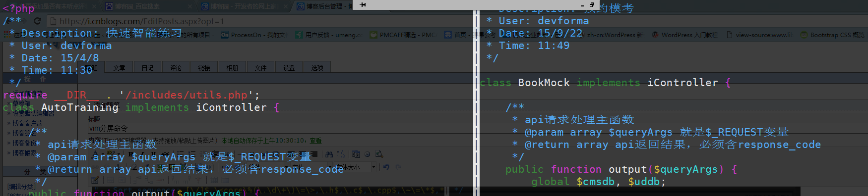868x196 pixels.
Task: Click '* Date: 15/4/8' comment line
Action: 54,58
